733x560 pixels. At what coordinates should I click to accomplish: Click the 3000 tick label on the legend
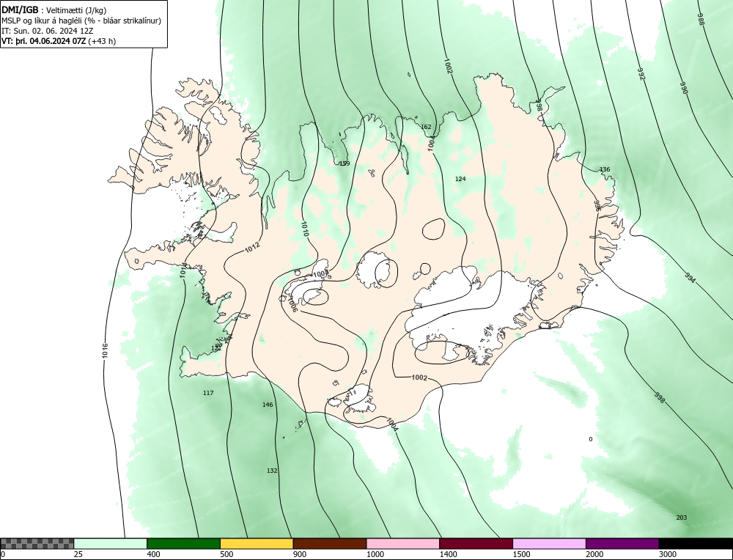668,555
